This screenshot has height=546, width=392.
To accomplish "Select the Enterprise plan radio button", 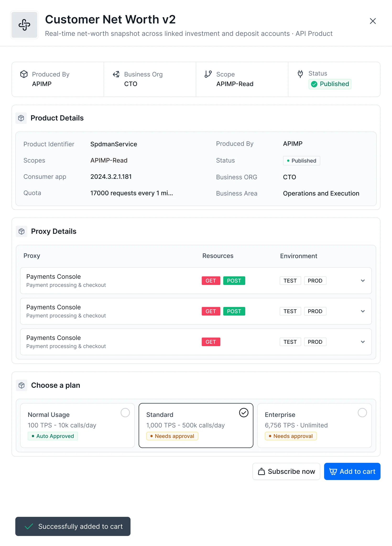I will point(362,413).
